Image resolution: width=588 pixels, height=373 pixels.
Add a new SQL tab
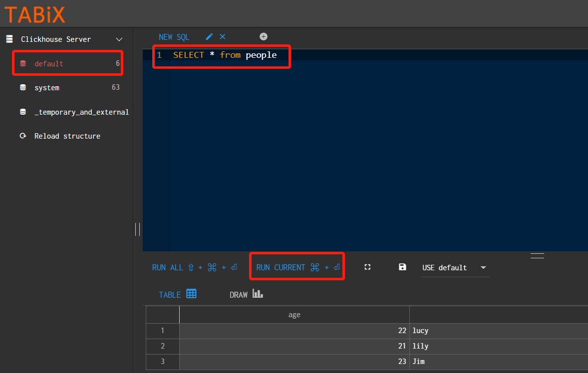click(x=264, y=36)
